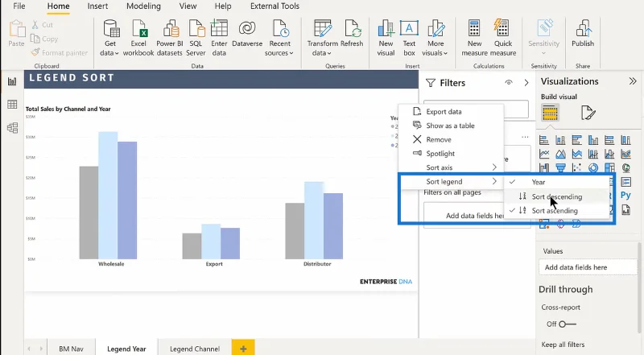
Task: Open the View ribbon tab
Action: [x=188, y=6]
